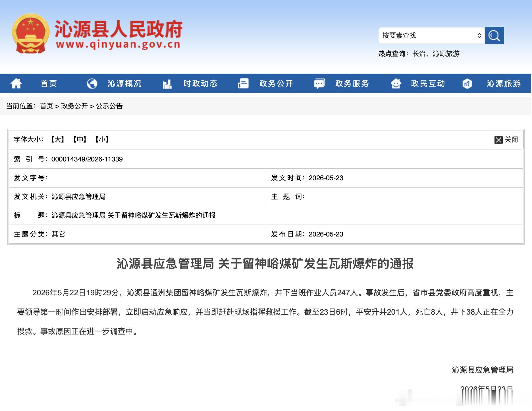The height and width of the screenshot is (411, 532).
Task: Click the 主题词 label
Action: pyautogui.click(x=288, y=197)
